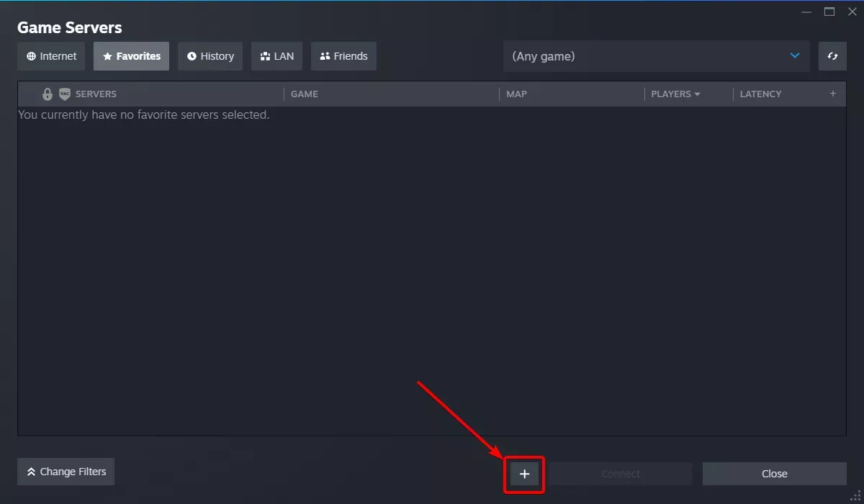Click the plus at the column header row end
The image size is (864, 504).
pos(832,94)
